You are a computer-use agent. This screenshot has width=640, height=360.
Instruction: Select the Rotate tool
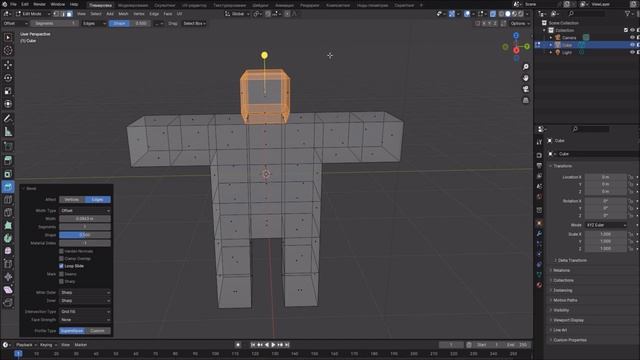(8, 78)
